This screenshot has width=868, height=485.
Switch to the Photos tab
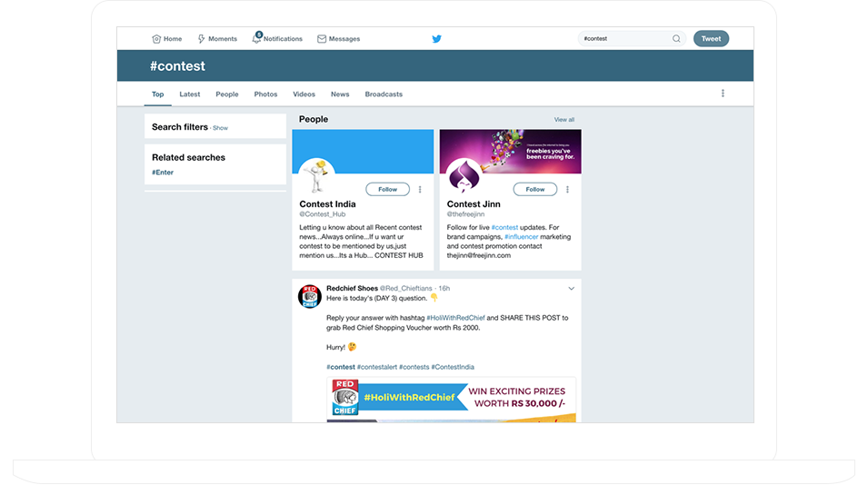pos(265,94)
